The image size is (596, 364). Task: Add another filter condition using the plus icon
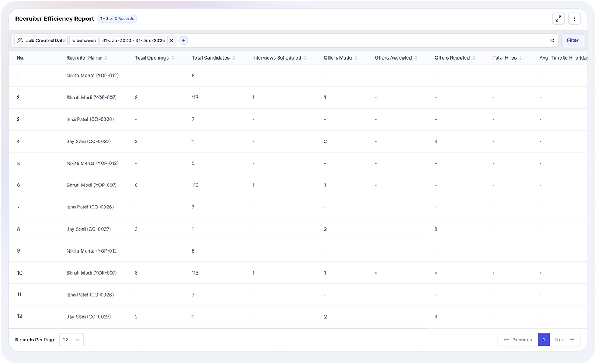(183, 40)
